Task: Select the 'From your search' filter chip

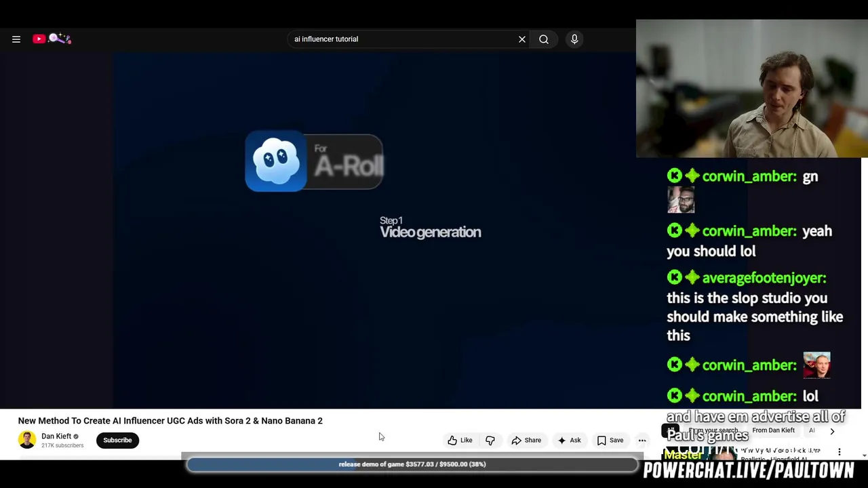Action: (713, 430)
